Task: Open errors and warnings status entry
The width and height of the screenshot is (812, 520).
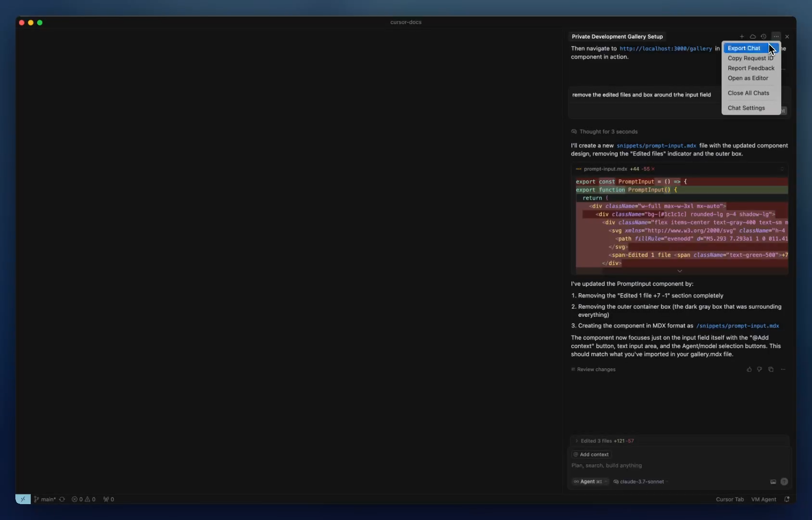Action: 84,499
